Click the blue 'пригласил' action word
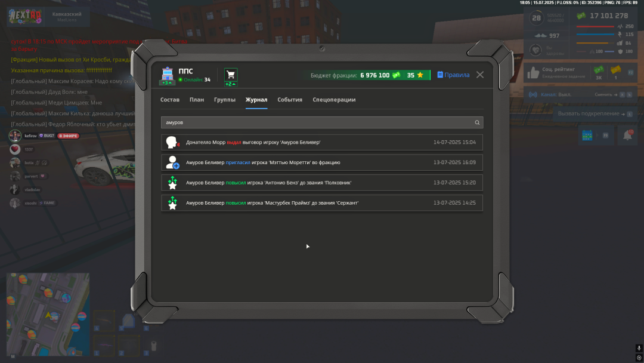This screenshot has width=644, height=363. pyautogui.click(x=238, y=162)
